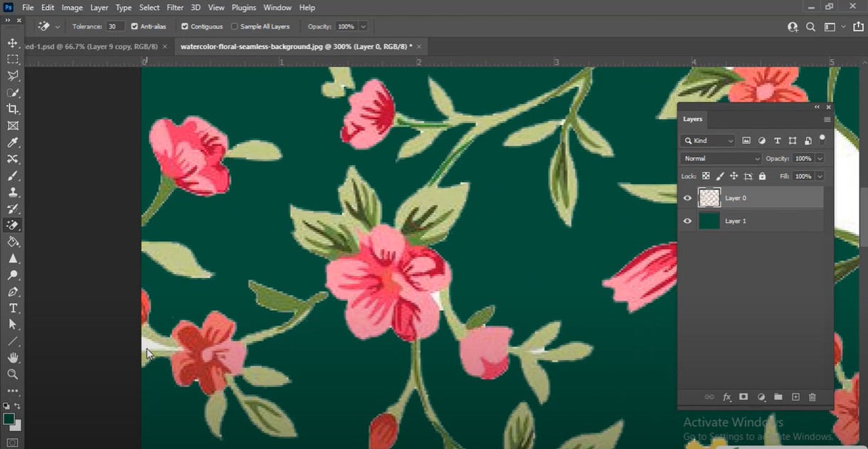The height and width of the screenshot is (449, 868).
Task: Enable Sample All Layers checkbox
Action: [x=235, y=26]
